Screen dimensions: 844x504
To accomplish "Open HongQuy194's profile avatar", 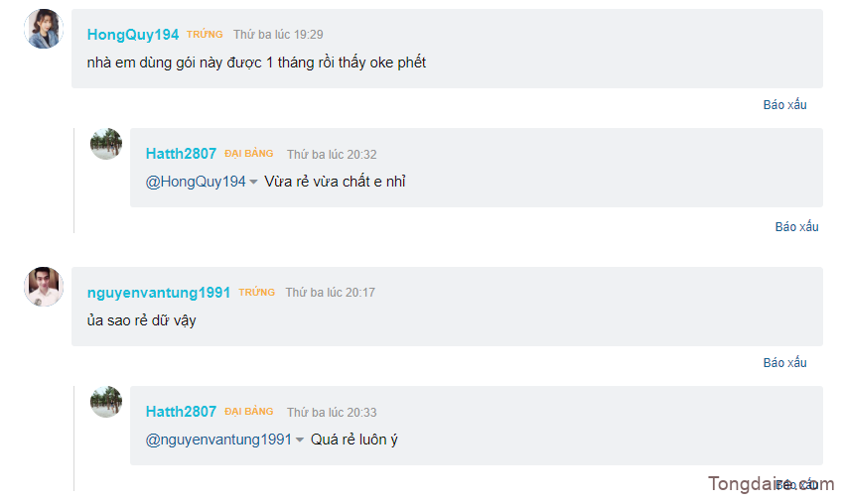I will 44,29.
